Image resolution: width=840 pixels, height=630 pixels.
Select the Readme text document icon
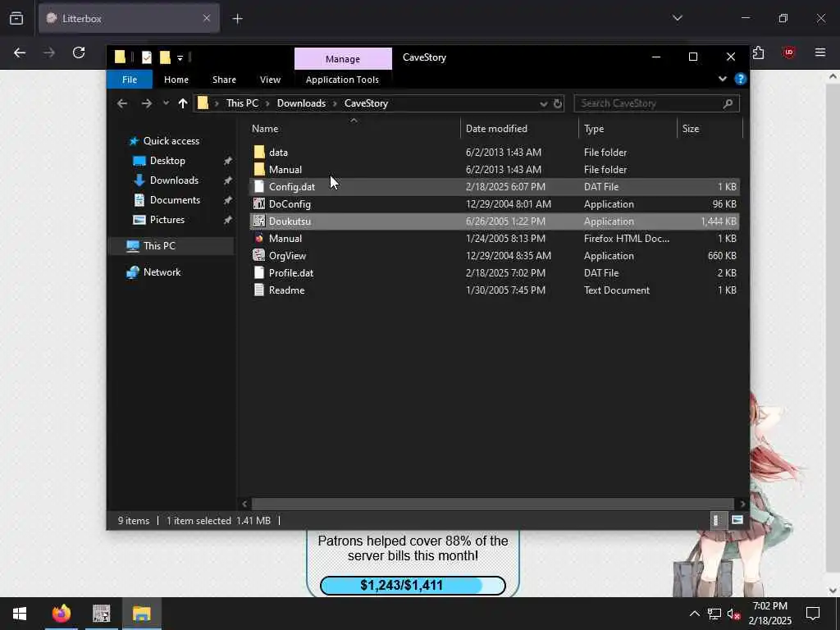pos(259,290)
